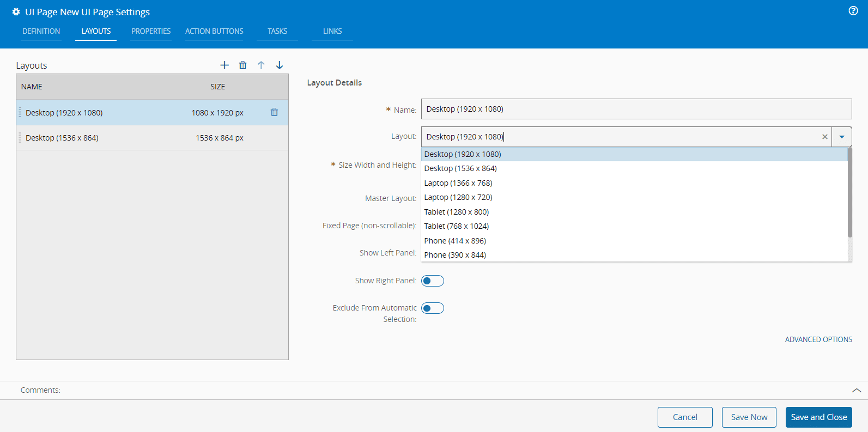Delete the Desktop (1920 x 1080) row
This screenshot has height=432, width=868.
point(274,112)
